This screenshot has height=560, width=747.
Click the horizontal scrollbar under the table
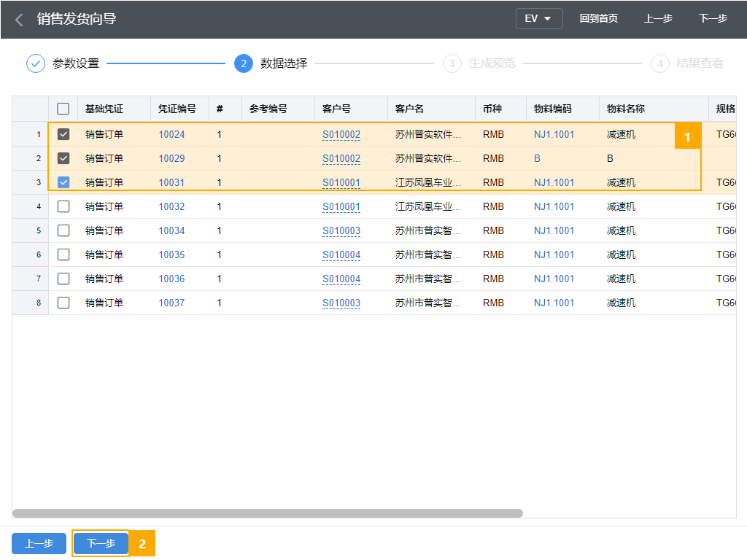tap(267, 513)
